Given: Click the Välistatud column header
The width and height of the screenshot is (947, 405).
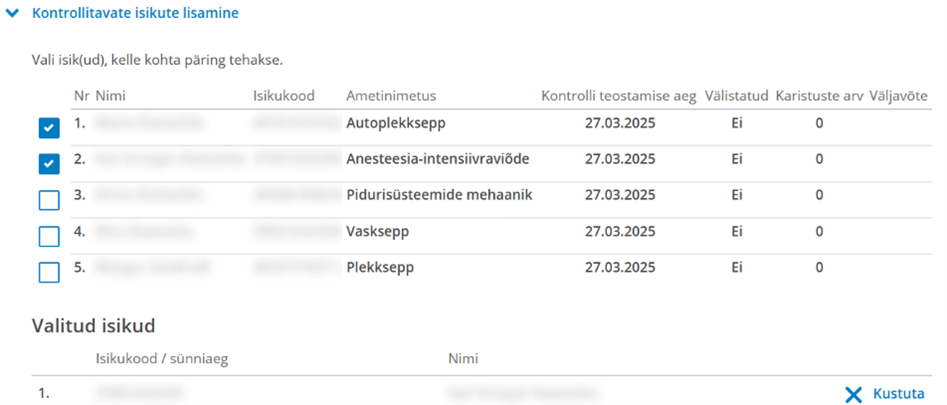Looking at the screenshot, I should [736, 96].
